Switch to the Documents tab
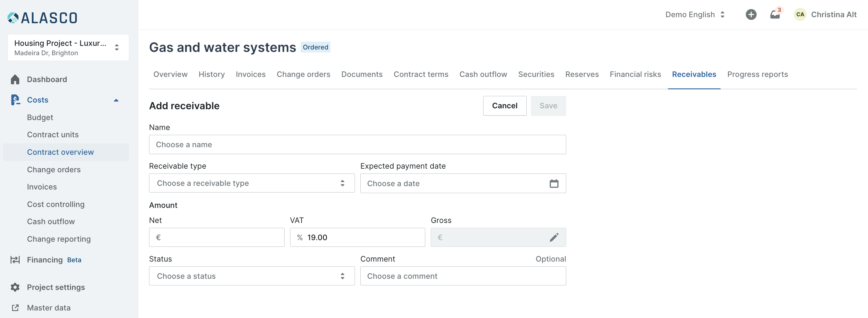The image size is (868, 318). coord(362,75)
